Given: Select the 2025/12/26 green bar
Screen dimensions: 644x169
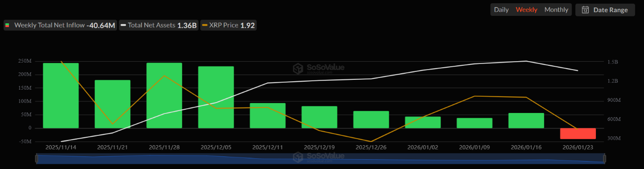Looking at the screenshot, I should [x=371, y=120].
